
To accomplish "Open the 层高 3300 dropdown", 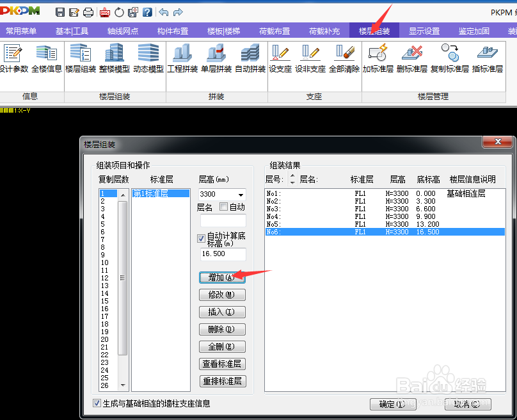I will point(241,195).
